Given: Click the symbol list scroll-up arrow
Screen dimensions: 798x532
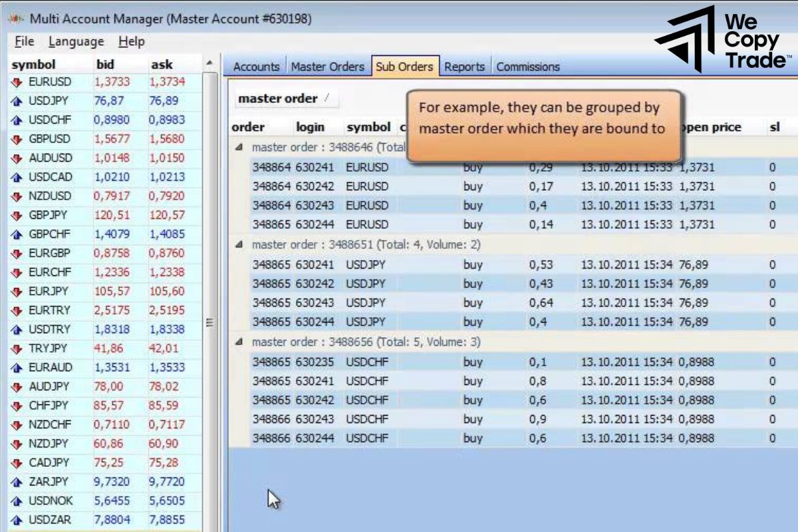Looking at the screenshot, I should point(210,64).
